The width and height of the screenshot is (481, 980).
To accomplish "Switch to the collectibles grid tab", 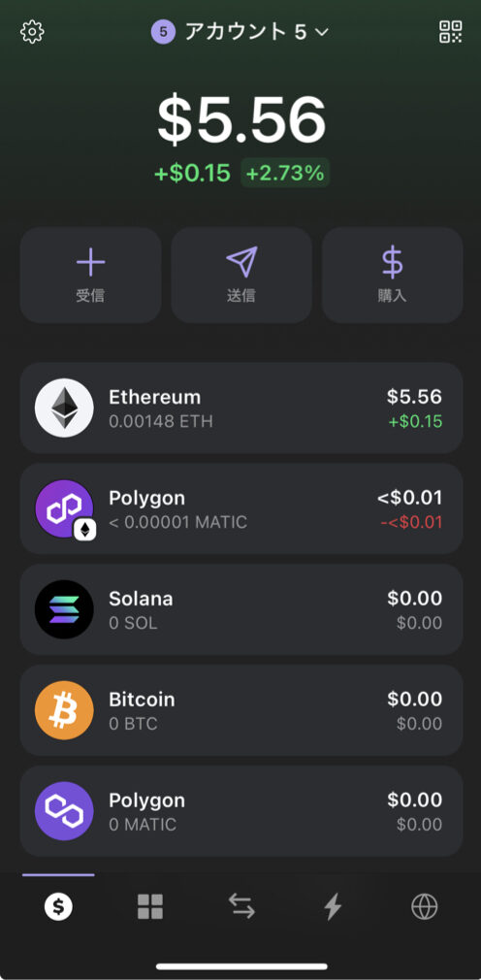I will tap(150, 906).
